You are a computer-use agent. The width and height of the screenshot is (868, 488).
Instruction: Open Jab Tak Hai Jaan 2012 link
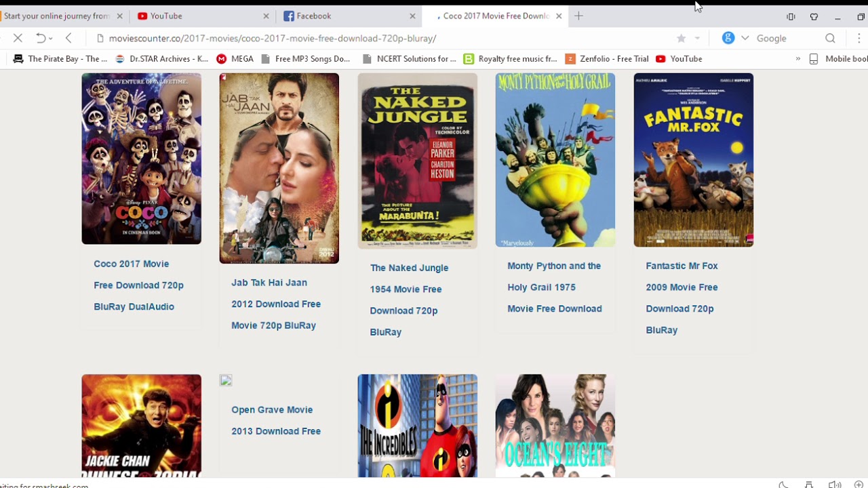[276, 304]
